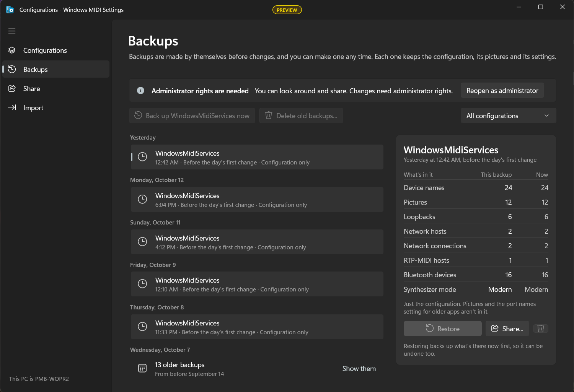
Task: Click the Share... button in details panel
Action: (507, 329)
